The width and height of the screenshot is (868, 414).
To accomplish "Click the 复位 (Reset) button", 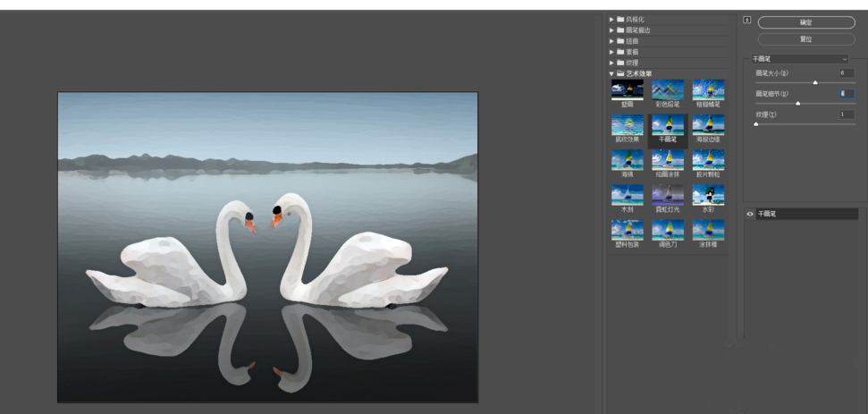I will [806, 39].
